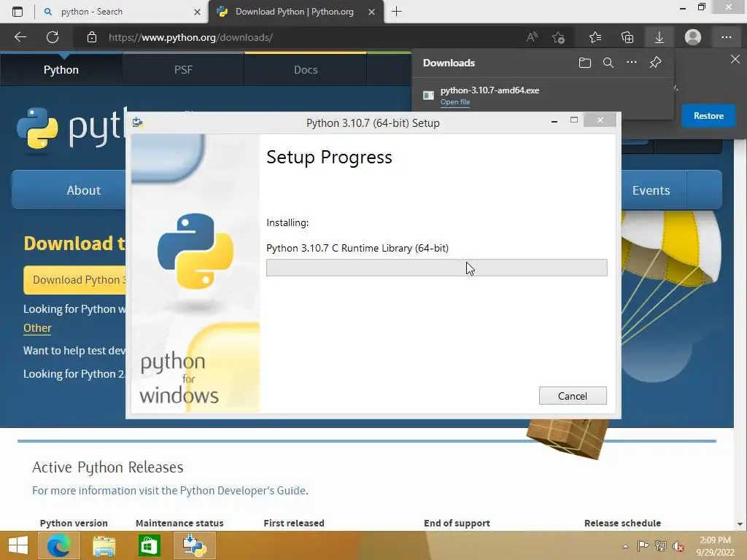
Task: Open the Docs top navigation tab
Action: click(306, 69)
